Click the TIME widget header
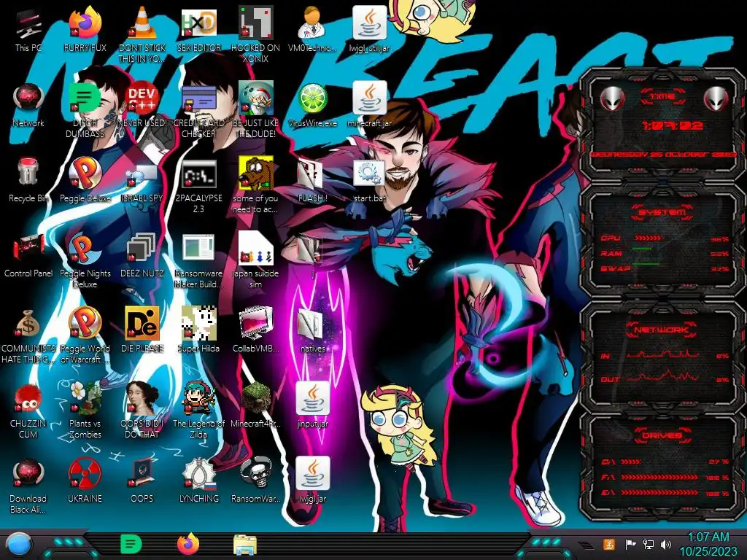The image size is (747, 560). click(x=662, y=97)
